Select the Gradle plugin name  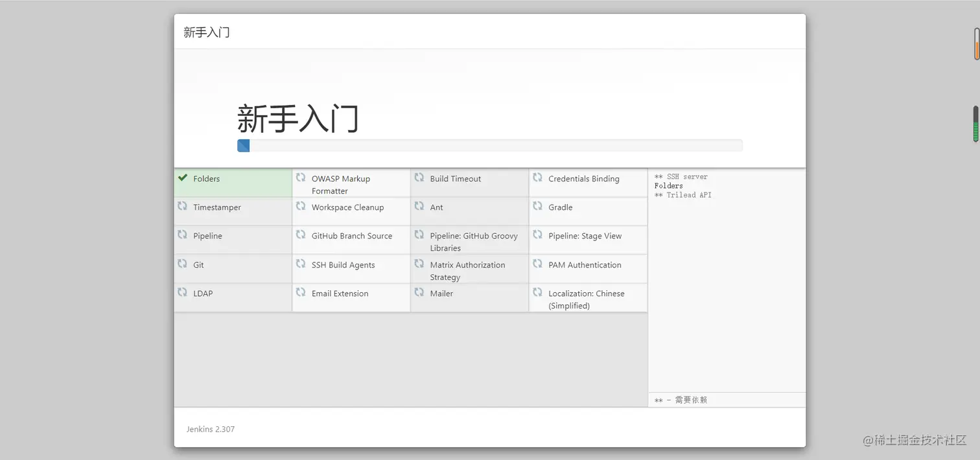(561, 207)
